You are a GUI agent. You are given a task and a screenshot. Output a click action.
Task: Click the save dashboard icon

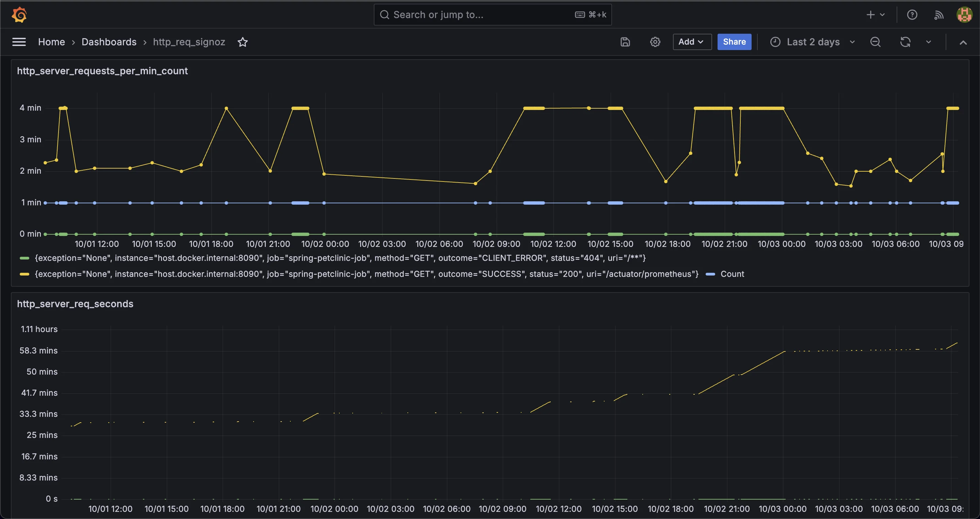click(625, 42)
